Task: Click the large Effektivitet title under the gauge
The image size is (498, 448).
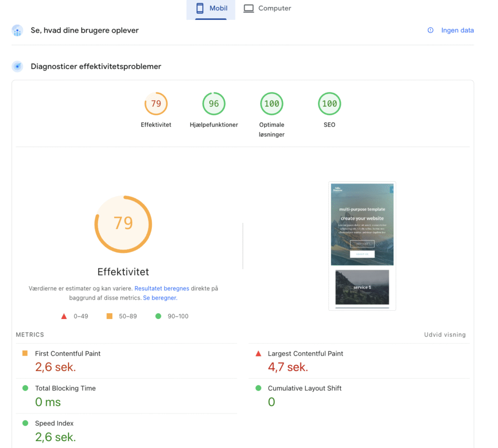Action: coord(123,272)
